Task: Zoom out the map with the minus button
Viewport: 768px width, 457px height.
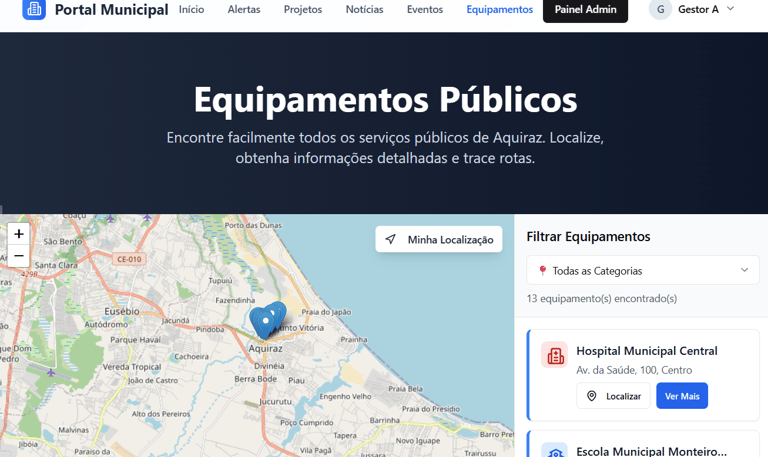Action: tap(19, 256)
